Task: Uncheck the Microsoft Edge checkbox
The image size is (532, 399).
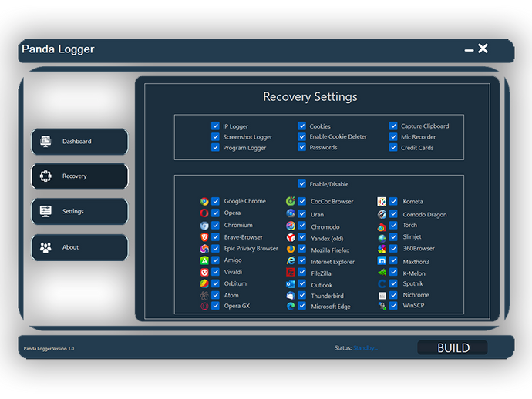Action: [x=301, y=306]
